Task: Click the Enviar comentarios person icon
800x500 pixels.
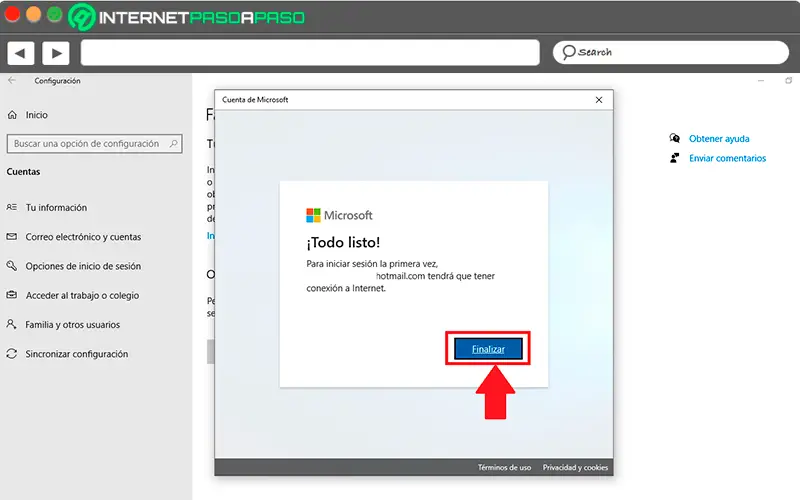Action: (674, 158)
